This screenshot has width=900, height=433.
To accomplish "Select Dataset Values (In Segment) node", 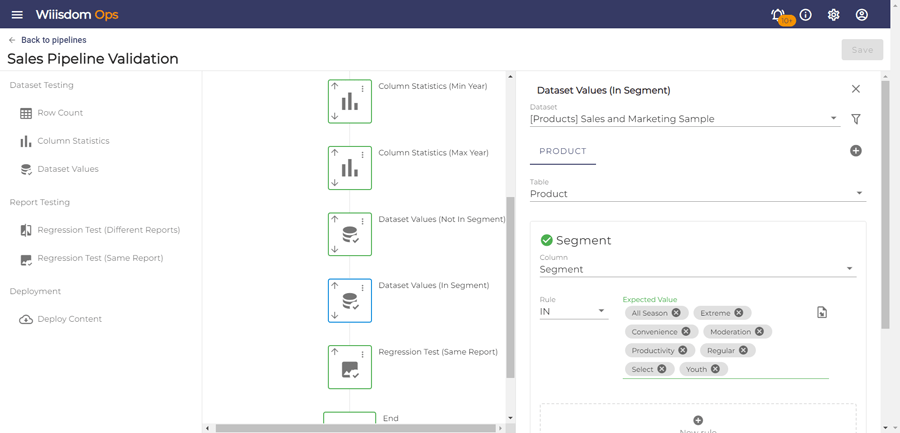I will pos(350,300).
